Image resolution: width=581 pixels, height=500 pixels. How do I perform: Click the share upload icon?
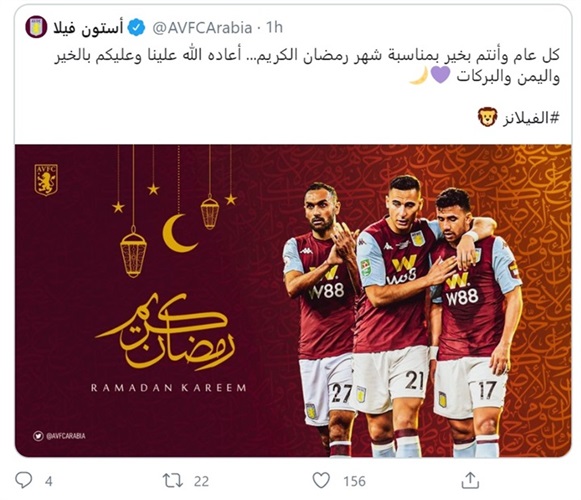(x=470, y=480)
